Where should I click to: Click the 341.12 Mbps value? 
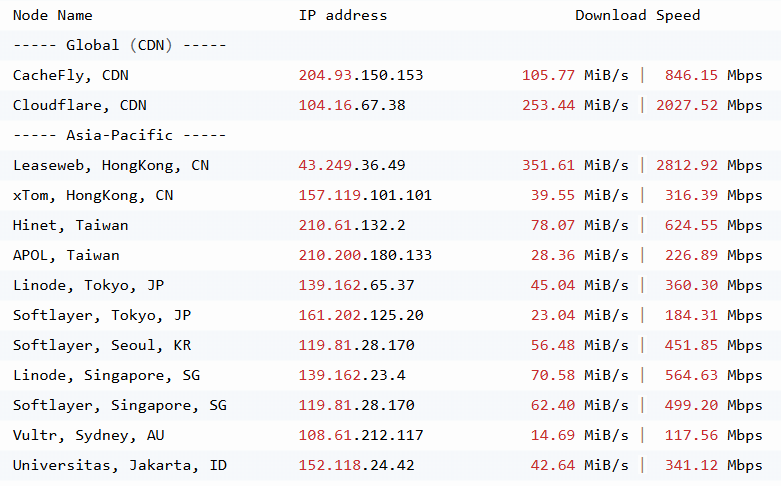(x=713, y=466)
